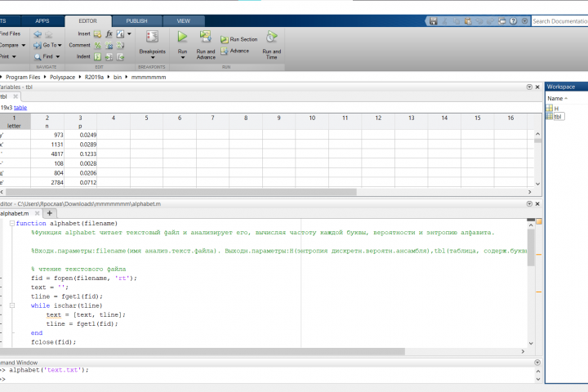The image size is (588, 392).
Task: Click the Run and Advance icon
Action: click(206, 37)
